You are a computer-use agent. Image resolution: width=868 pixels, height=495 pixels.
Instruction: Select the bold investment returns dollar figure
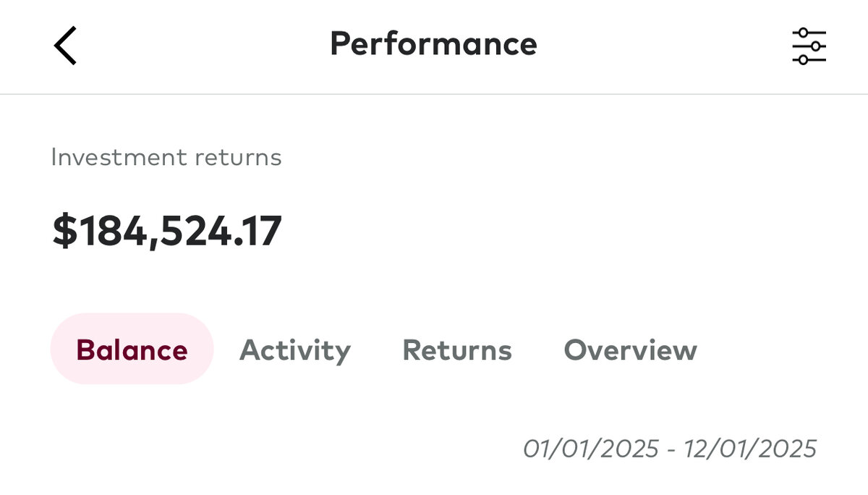[x=167, y=232]
